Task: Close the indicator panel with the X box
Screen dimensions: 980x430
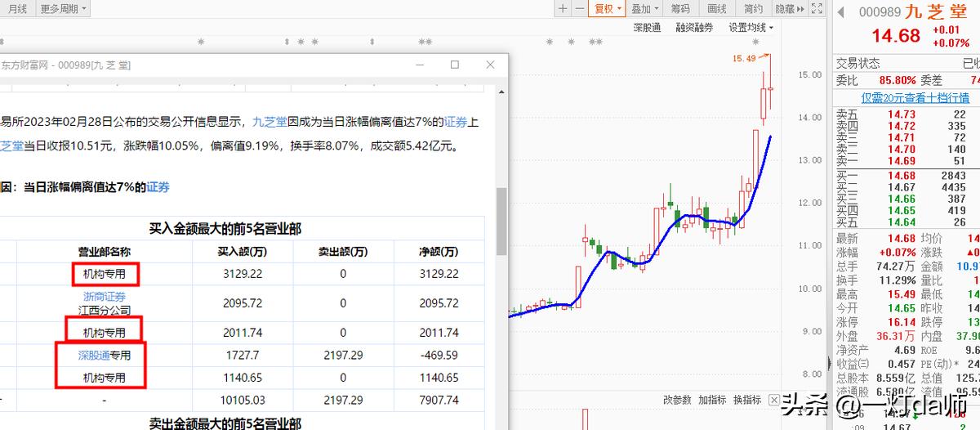Action: pos(775,400)
